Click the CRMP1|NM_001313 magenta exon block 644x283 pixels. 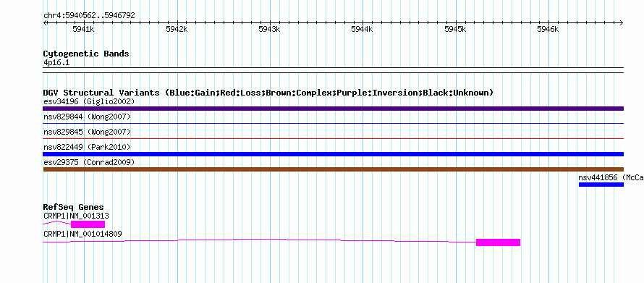point(88,224)
